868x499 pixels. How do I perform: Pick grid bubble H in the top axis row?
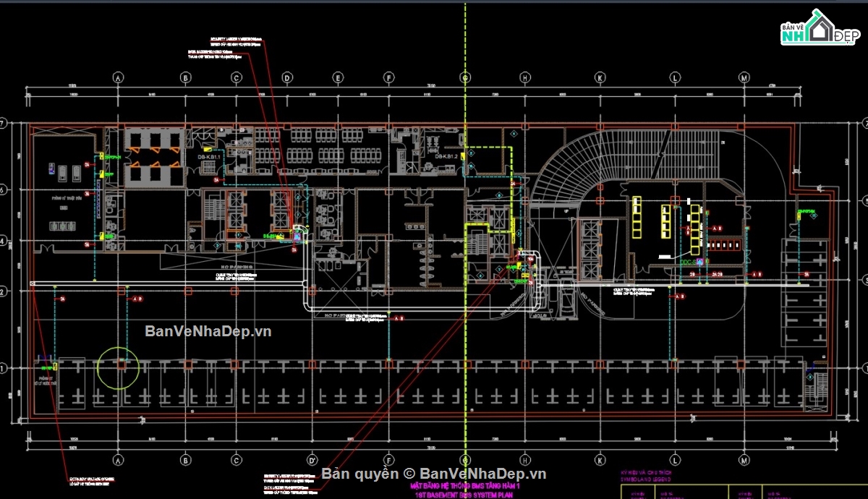(x=525, y=77)
